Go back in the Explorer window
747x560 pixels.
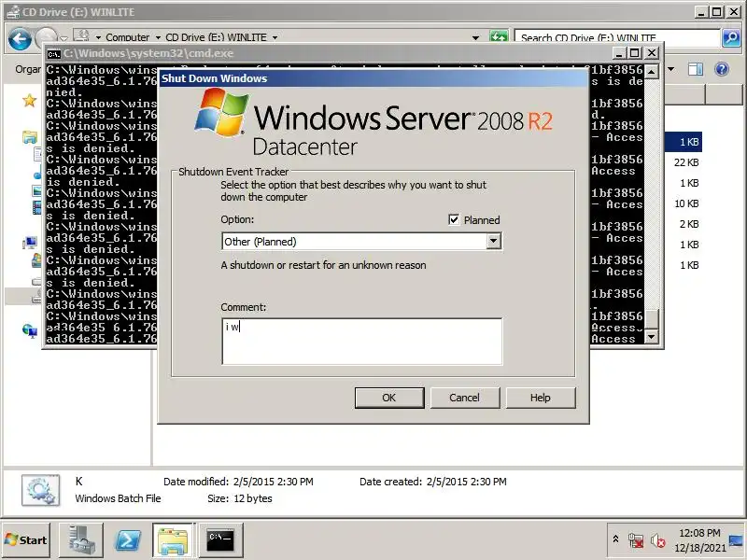click(x=20, y=39)
